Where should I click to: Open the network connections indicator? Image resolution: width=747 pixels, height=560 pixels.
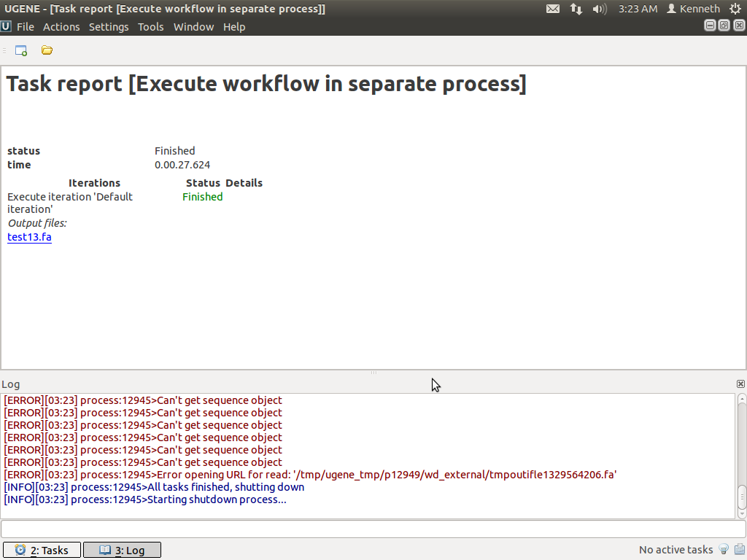coord(576,9)
